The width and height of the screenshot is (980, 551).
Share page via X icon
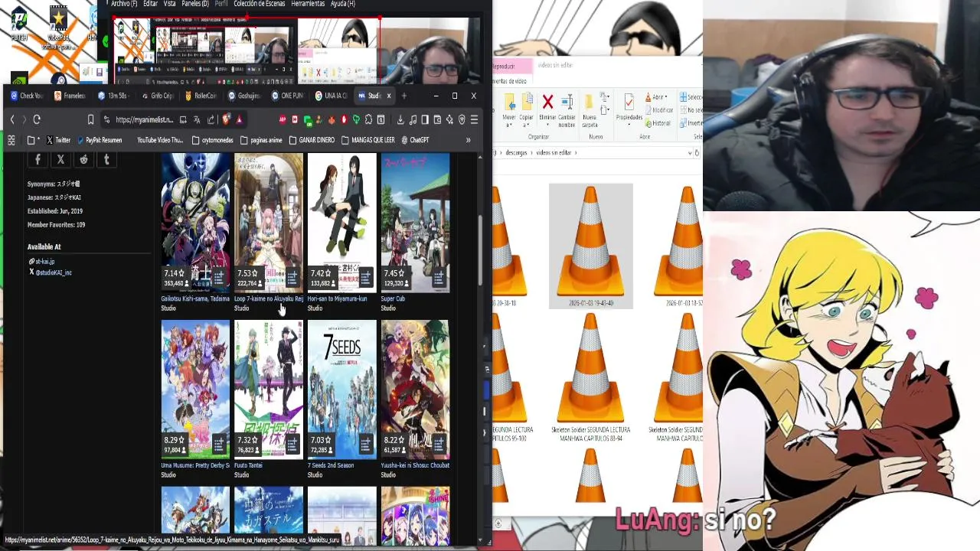pyautogui.click(x=60, y=159)
